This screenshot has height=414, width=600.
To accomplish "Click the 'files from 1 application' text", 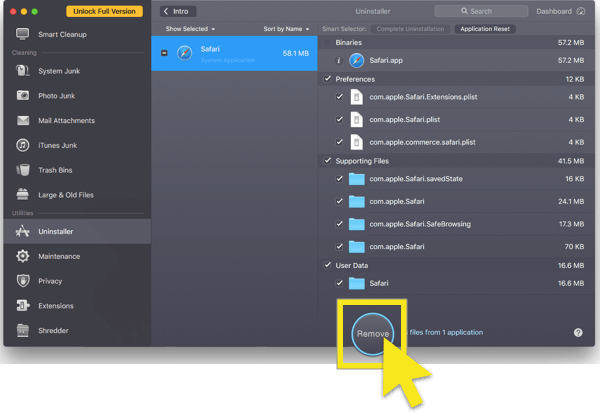I will tap(446, 333).
